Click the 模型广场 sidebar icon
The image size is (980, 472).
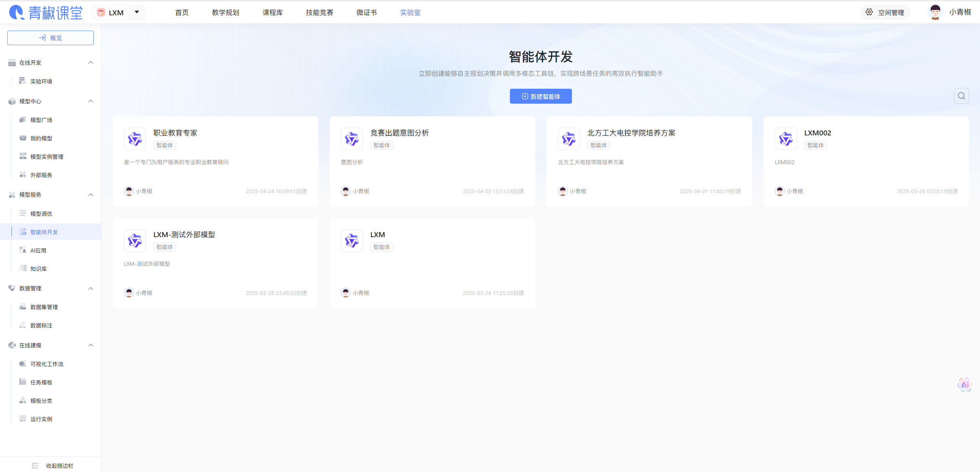(x=23, y=120)
